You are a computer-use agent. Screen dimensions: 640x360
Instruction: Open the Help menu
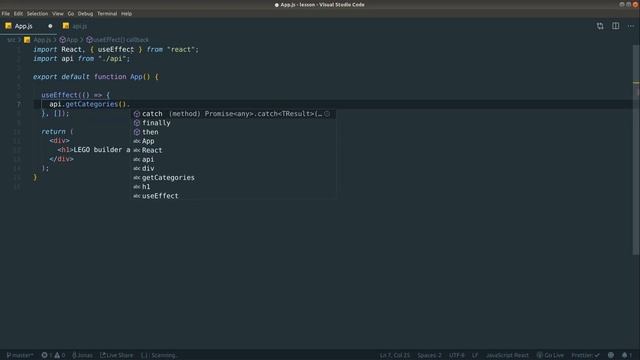point(127,13)
